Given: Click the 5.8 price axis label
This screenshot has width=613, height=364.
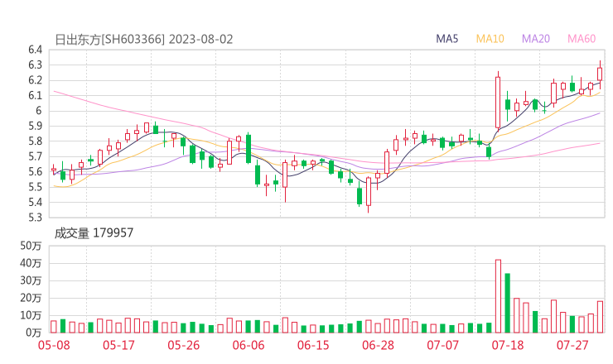Looking at the screenshot, I should (35, 141).
